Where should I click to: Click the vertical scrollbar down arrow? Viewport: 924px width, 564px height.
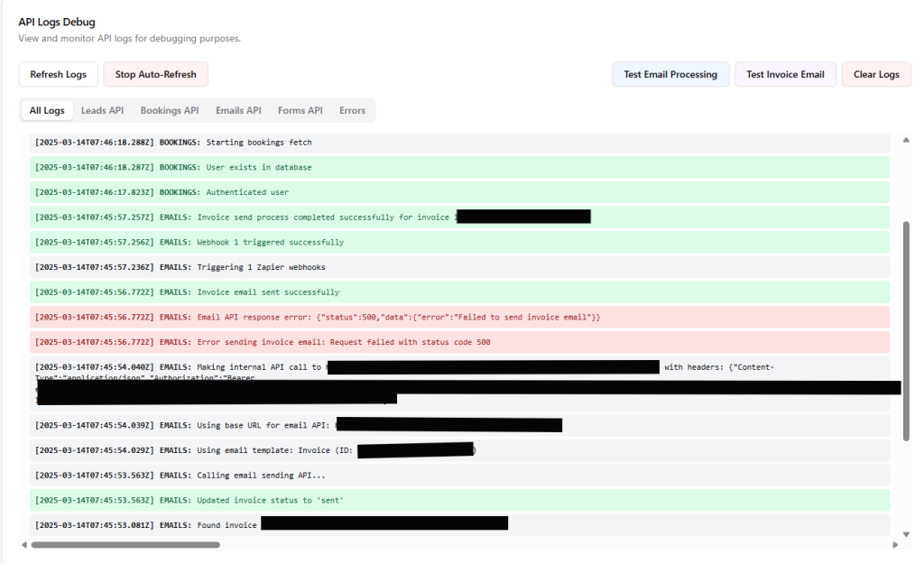[906, 530]
